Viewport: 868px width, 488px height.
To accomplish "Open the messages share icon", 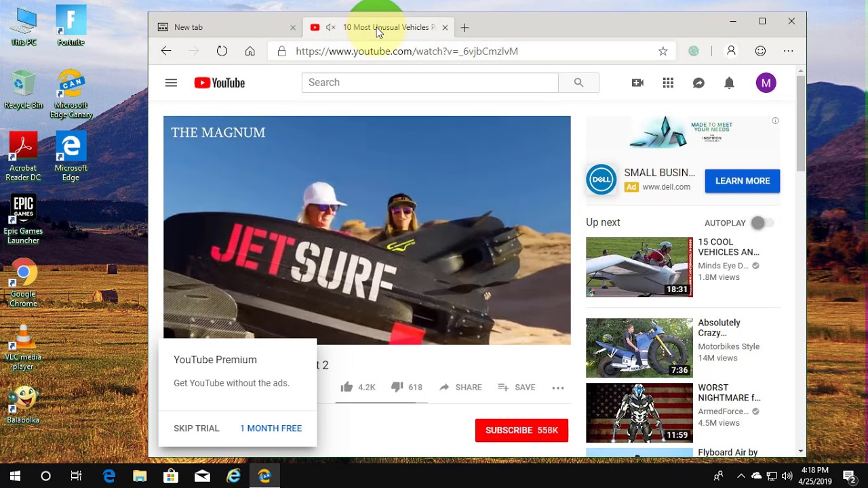I will (698, 83).
